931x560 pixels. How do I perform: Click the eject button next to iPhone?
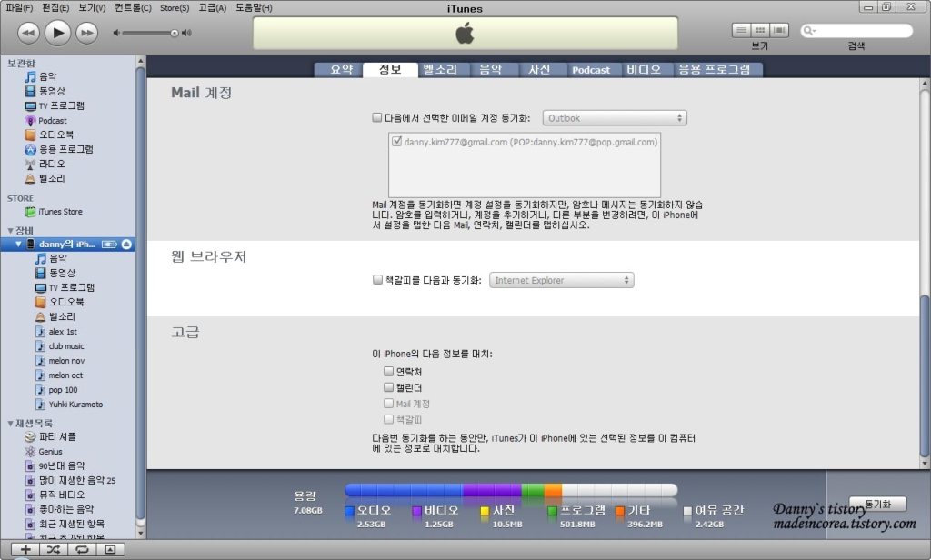[126, 244]
